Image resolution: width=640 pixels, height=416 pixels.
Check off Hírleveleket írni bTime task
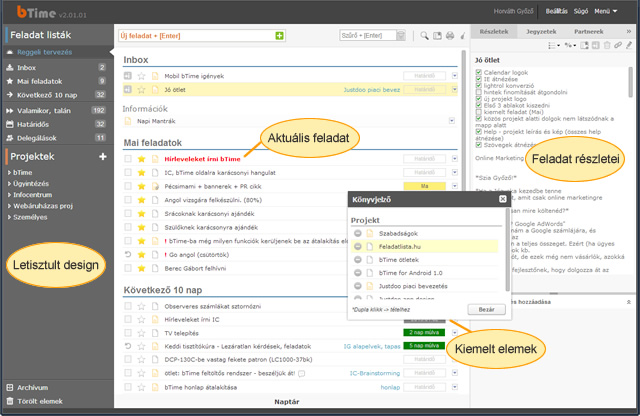128,159
